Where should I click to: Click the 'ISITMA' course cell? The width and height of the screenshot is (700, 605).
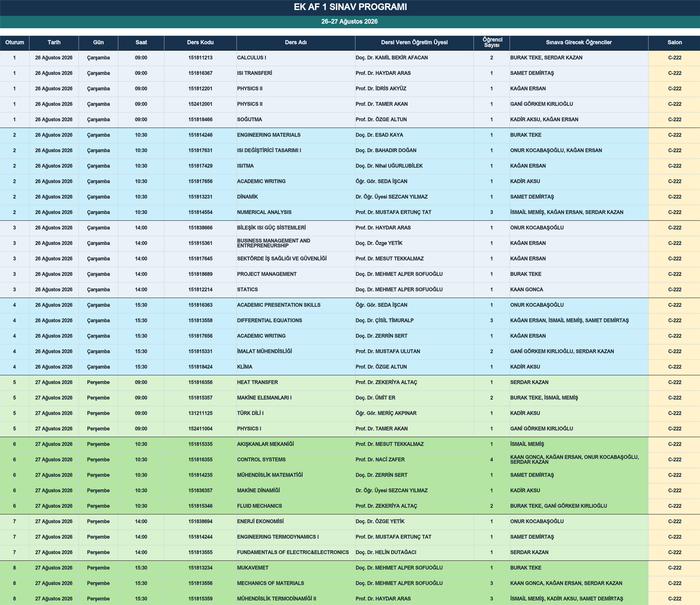pos(296,166)
